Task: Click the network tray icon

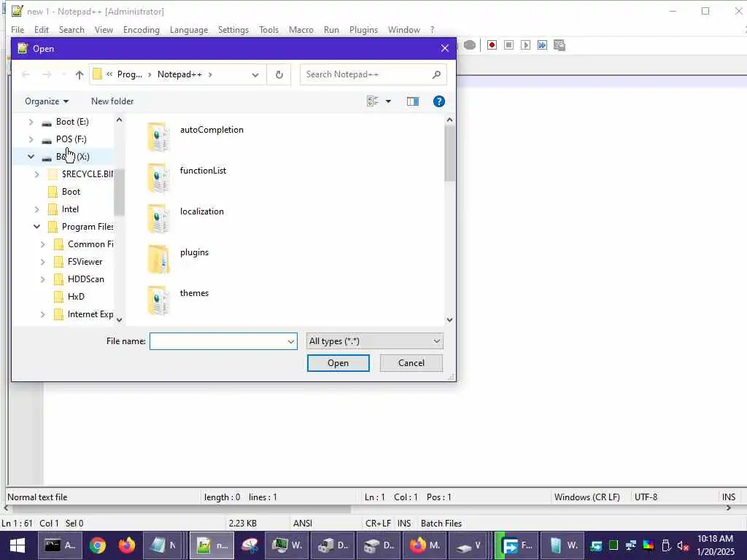Action: pos(631,545)
